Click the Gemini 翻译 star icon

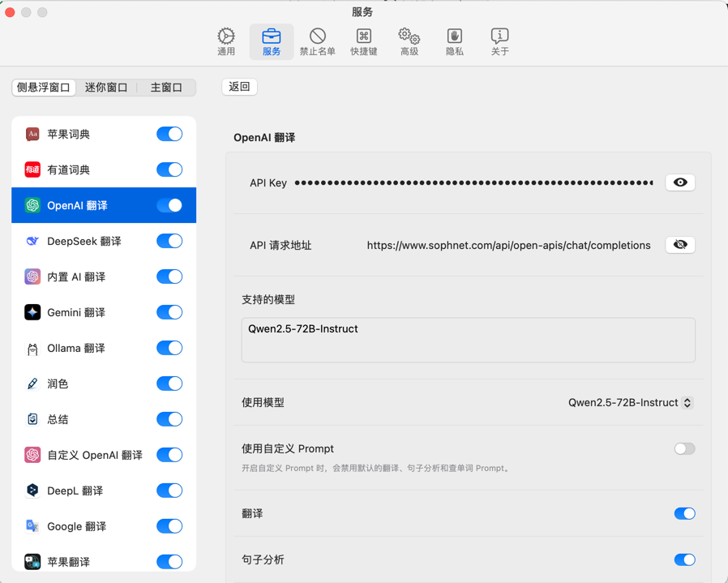(32, 312)
